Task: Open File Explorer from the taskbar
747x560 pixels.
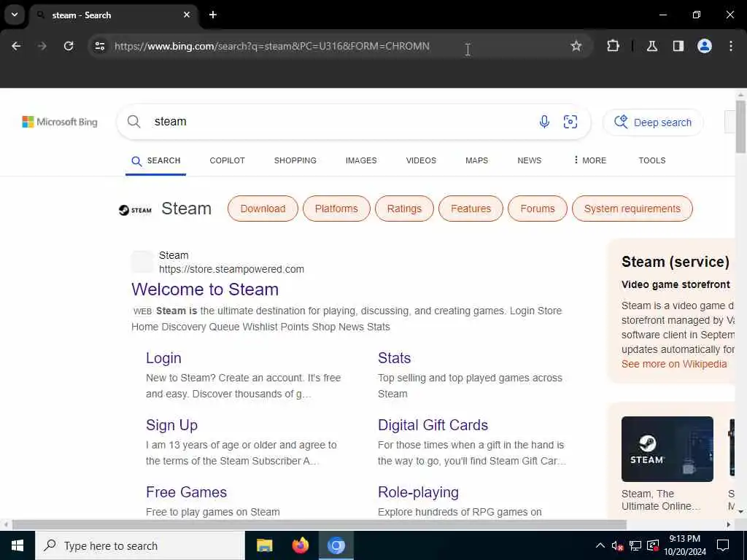Action: click(x=264, y=545)
